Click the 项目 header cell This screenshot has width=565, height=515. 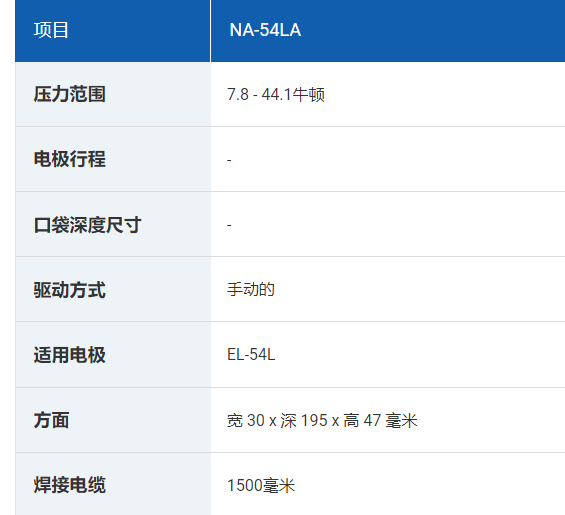[x=113, y=31]
